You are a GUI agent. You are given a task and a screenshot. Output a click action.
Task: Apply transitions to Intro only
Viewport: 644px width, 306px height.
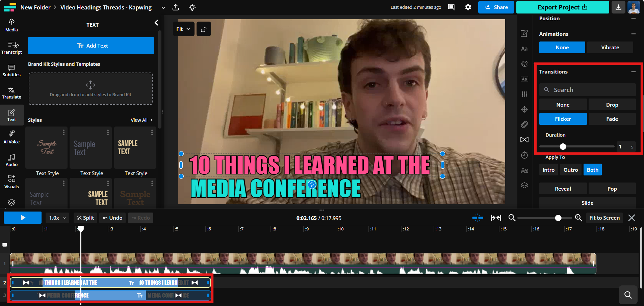(x=548, y=170)
